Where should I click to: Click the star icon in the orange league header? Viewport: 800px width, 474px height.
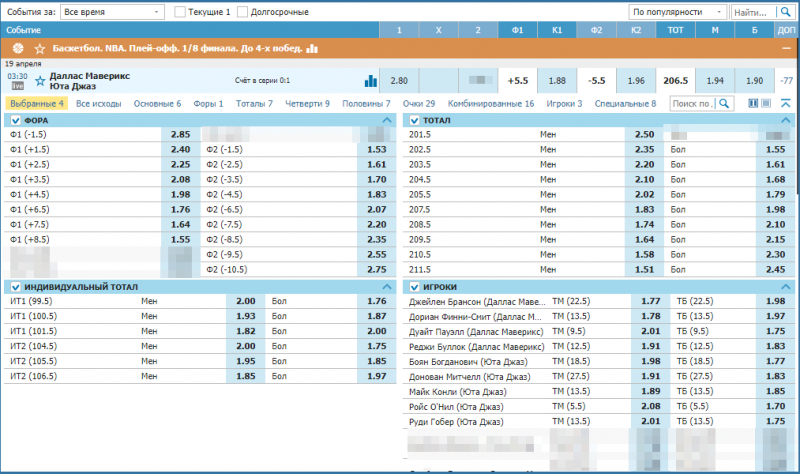(39, 48)
